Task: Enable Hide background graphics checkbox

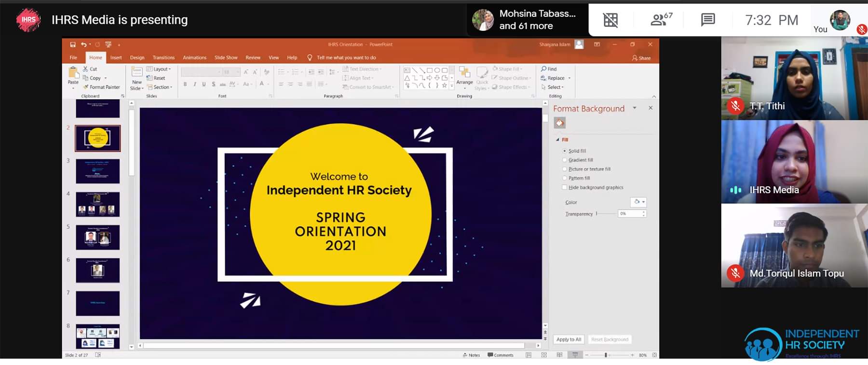Action: click(x=565, y=187)
